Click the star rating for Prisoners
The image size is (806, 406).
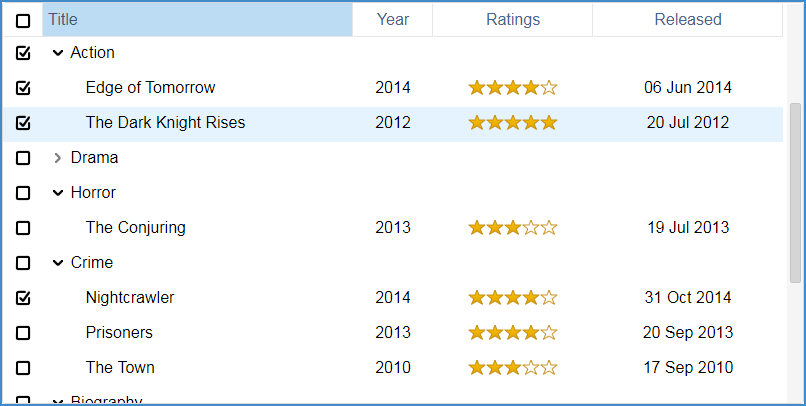pos(512,333)
